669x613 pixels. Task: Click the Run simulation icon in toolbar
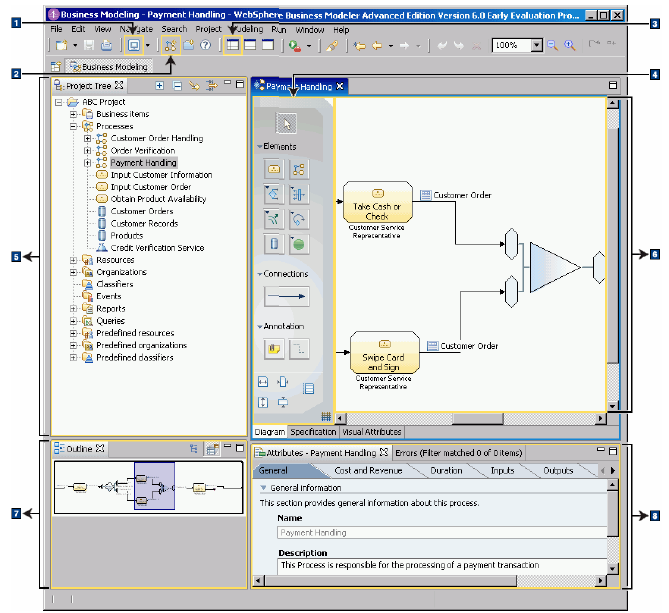pos(294,45)
